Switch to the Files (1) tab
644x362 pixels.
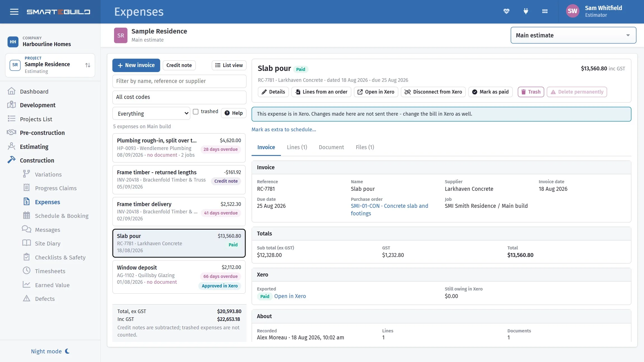pyautogui.click(x=365, y=147)
